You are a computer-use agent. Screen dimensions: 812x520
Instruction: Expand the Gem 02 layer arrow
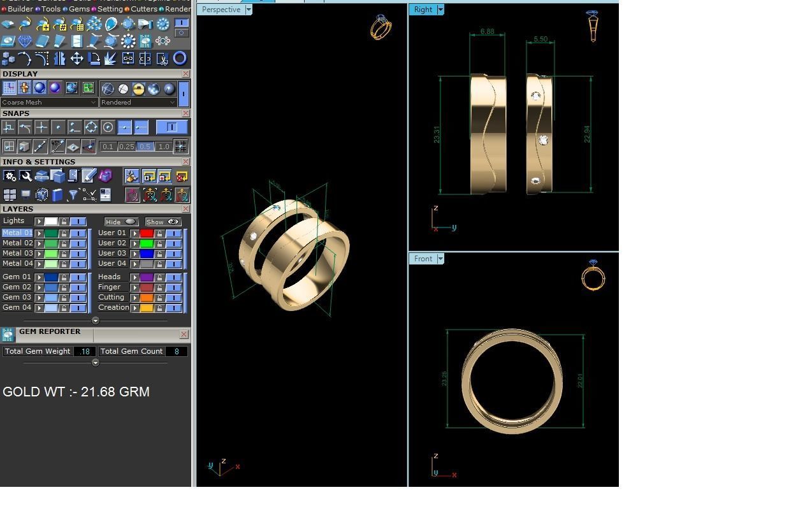click(x=40, y=287)
